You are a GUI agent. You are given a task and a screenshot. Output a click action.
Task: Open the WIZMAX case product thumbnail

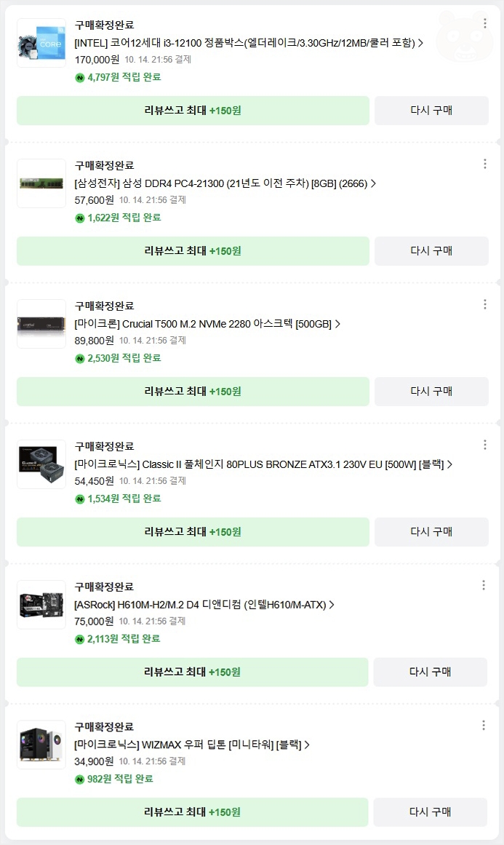coord(41,745)
